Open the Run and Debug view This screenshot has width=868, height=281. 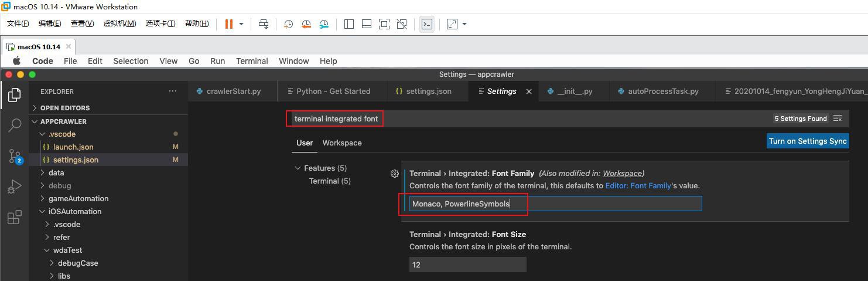(15, 187)
